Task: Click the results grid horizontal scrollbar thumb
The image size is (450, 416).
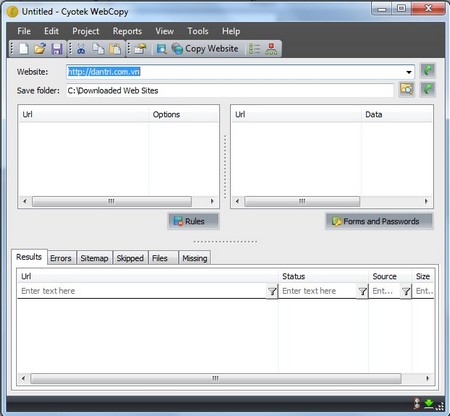Action: click(x=216, y=378)
